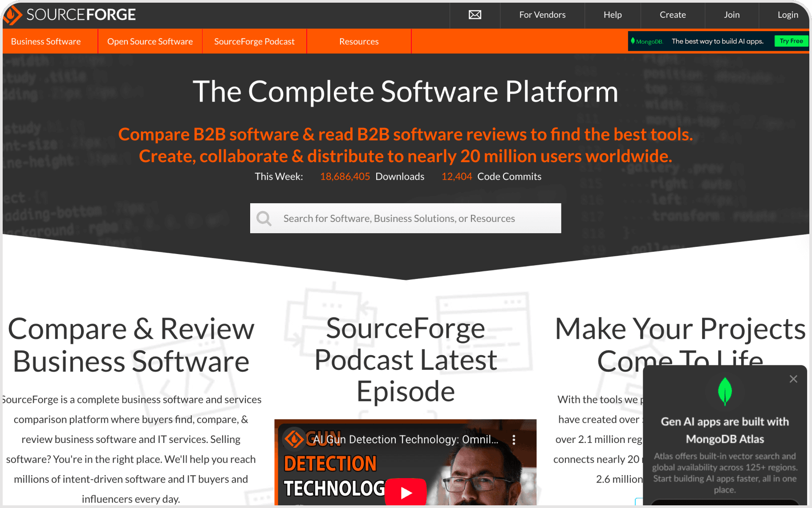This screenshot has width=812, height=508.
Task: Click the SourceForge icon in video header
Action: pos(294,439)
